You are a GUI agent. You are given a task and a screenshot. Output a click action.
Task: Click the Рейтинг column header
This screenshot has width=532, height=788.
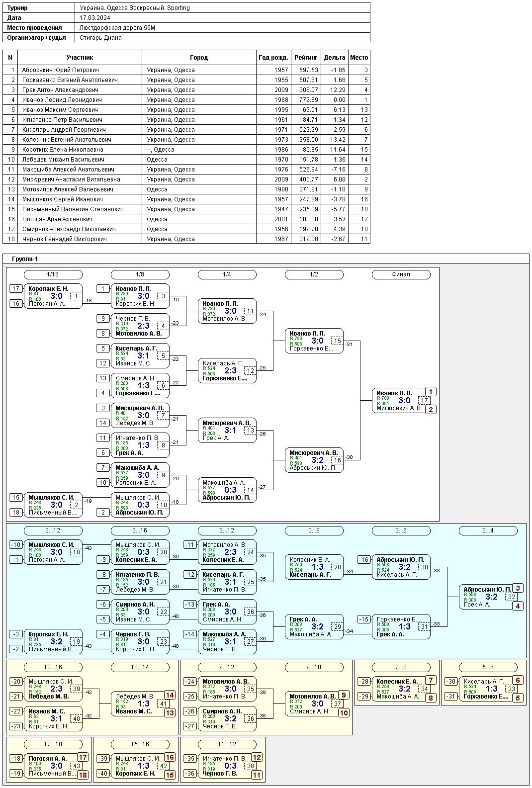[x=306, y=58]
